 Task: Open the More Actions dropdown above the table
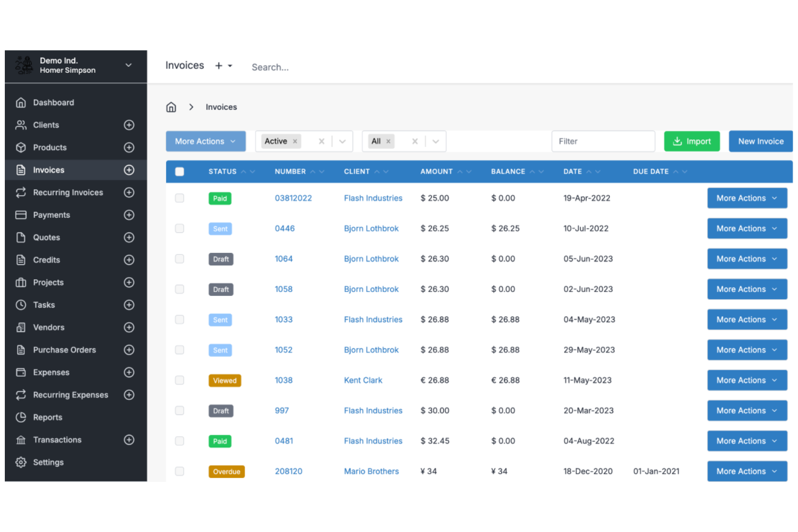(x=205, y=141)
